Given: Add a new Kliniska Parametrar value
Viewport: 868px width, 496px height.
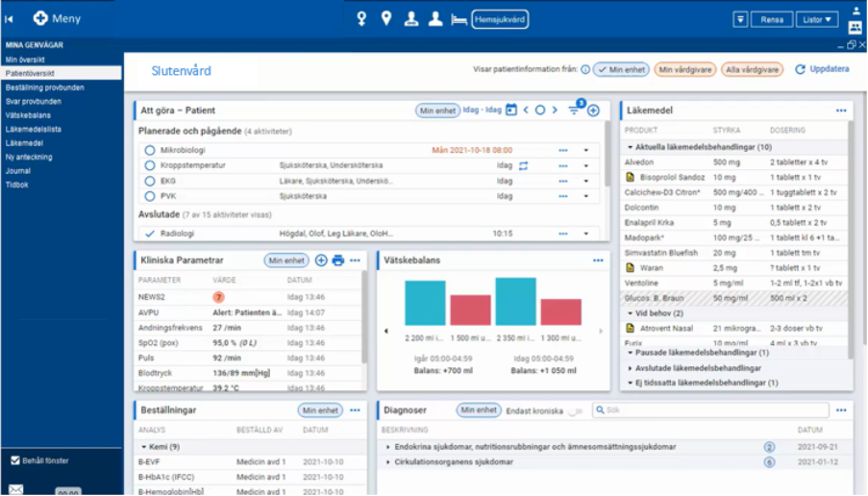Looking at the screenshot, I should point(321,260).
